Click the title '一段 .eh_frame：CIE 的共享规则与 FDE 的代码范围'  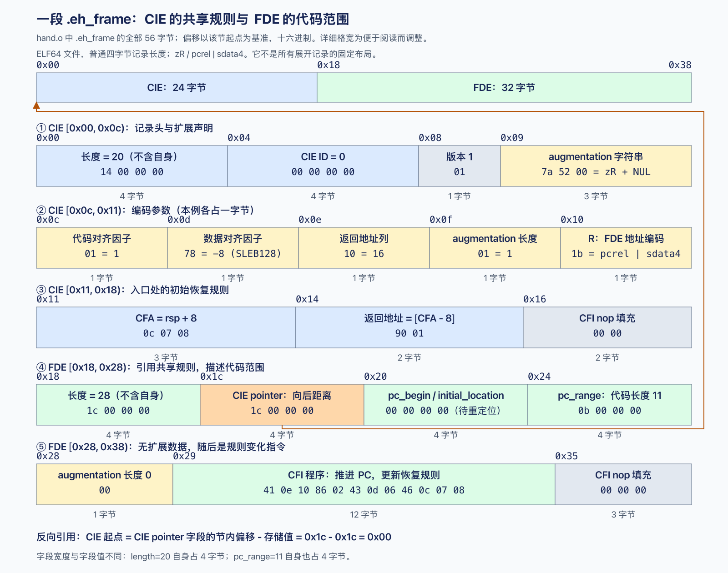[x=193, y=19]
